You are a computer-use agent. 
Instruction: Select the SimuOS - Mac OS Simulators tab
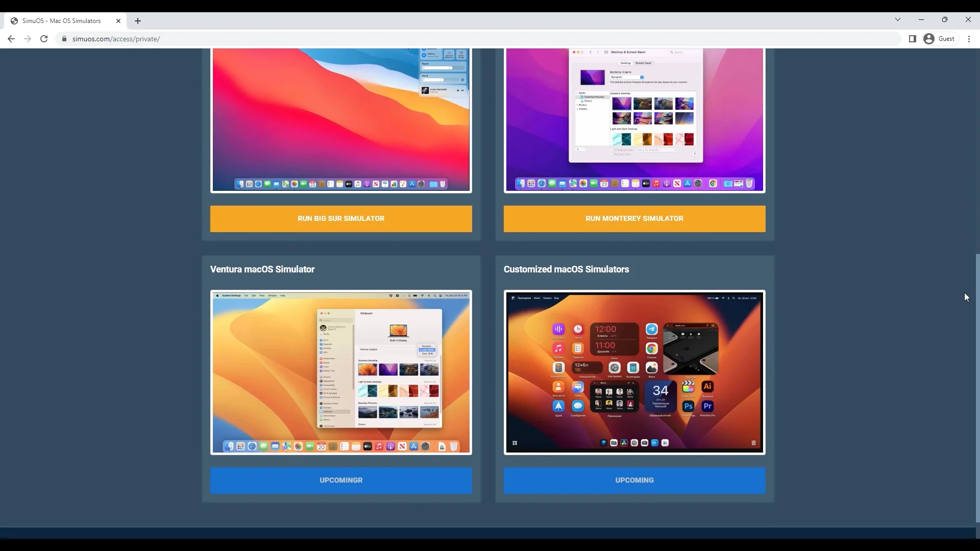click(61, 21)
